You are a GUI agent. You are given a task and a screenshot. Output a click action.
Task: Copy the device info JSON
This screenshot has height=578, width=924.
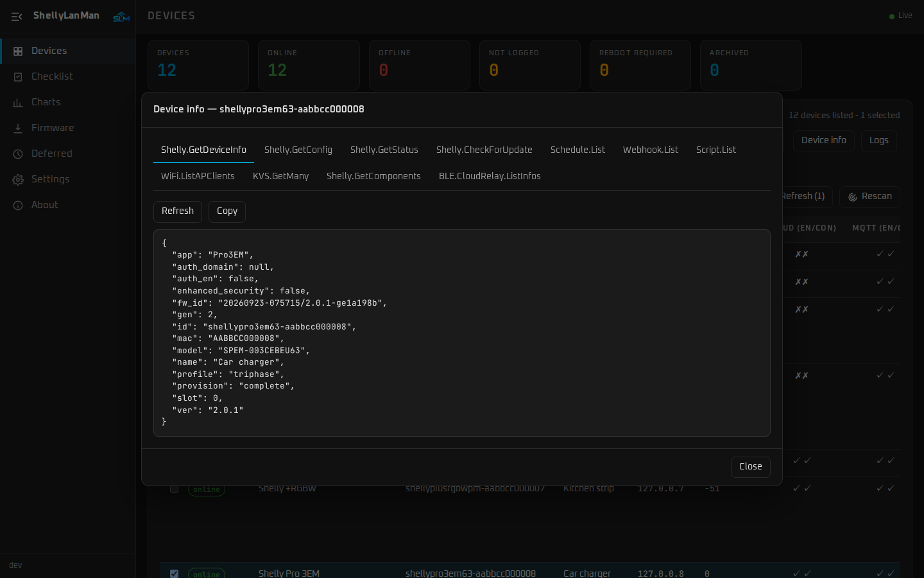227,211
